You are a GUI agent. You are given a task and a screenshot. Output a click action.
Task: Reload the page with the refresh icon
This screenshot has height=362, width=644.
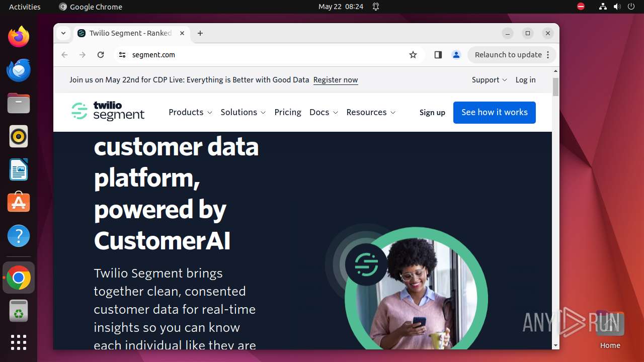point(101,55)
